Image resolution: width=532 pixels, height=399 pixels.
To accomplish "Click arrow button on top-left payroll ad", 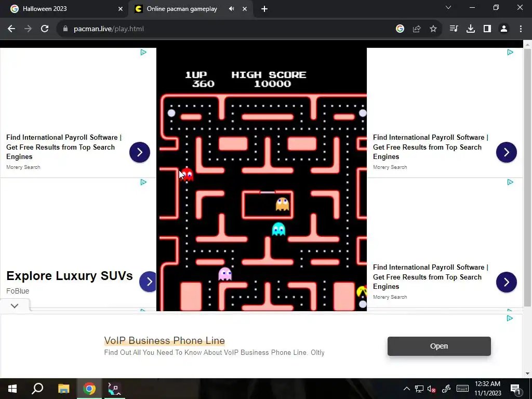I will pos(139,152).
